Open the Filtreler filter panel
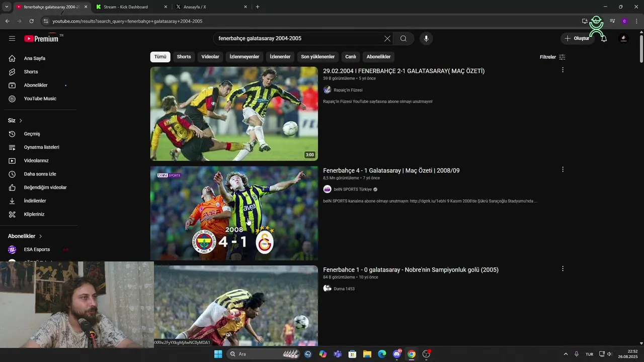Screen dimensions: 644x362 coord(552,57)
